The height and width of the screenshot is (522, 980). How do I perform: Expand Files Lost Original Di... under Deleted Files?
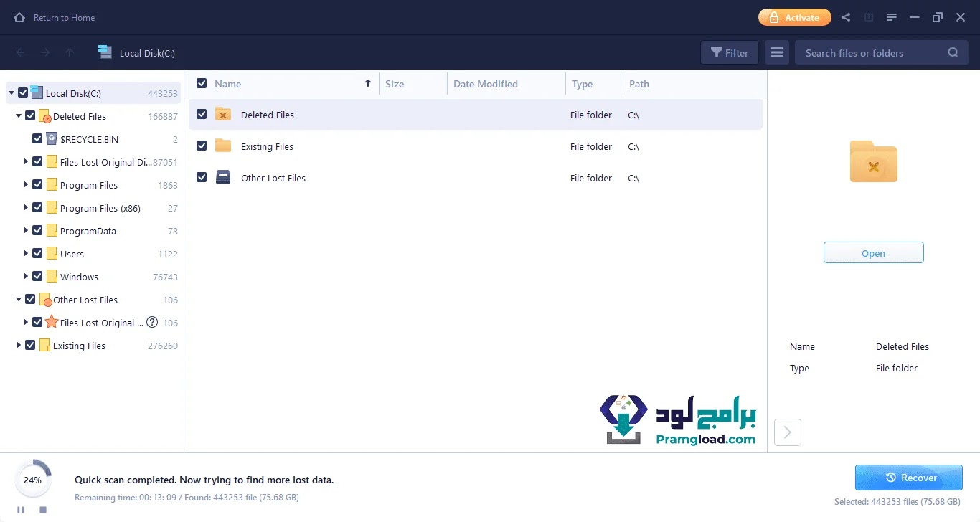click(x=27, y=162)
